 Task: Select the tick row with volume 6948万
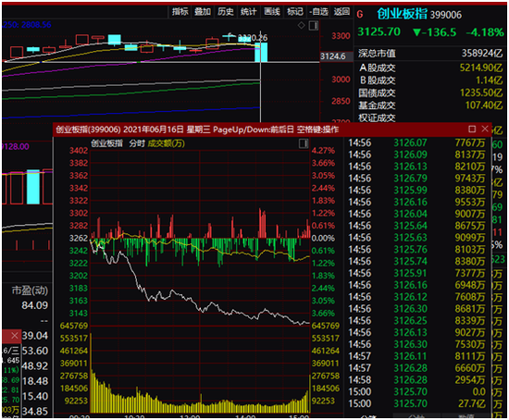click(416, 285)
